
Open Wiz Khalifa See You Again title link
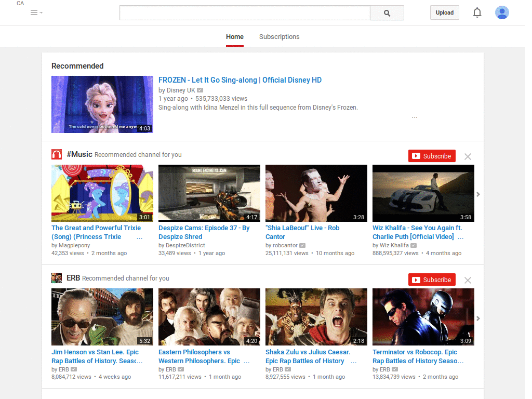click(417, 232)
